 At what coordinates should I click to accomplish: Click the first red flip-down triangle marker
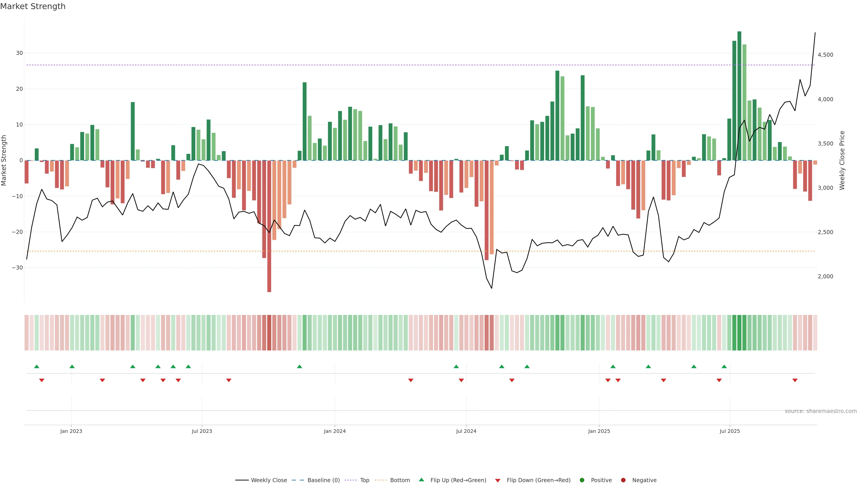42,380
